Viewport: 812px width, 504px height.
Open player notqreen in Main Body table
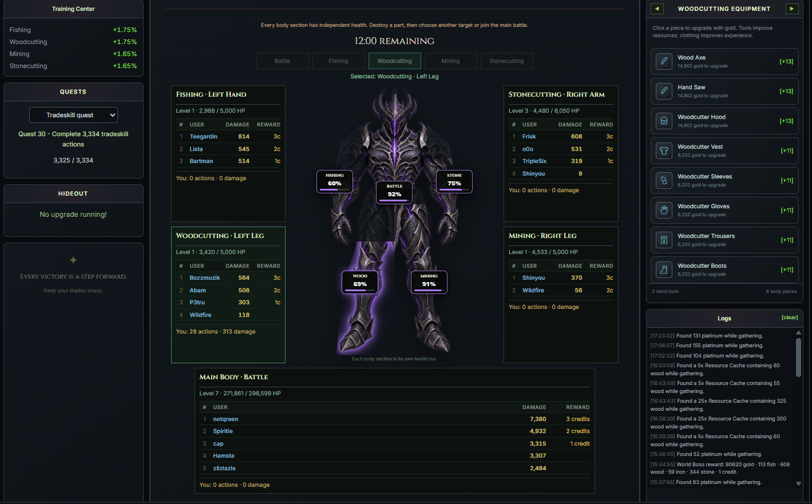tap(225, 419)
